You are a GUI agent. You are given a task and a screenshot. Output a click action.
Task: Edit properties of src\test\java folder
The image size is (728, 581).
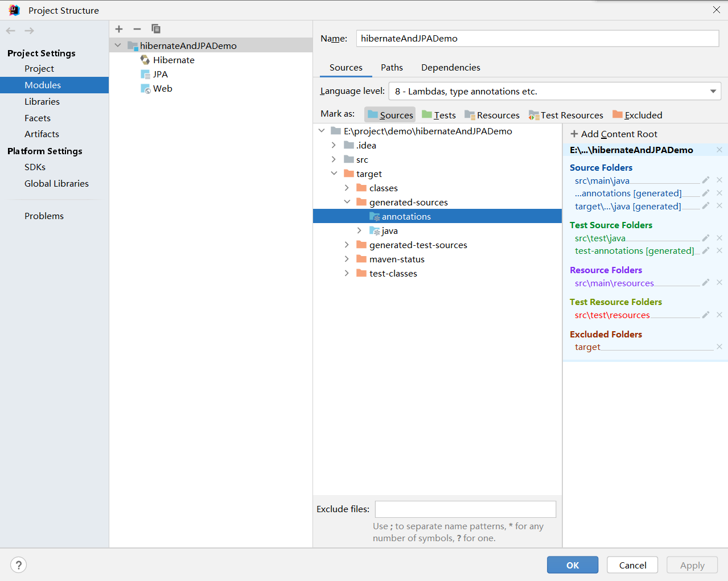[x=706, y=238]
